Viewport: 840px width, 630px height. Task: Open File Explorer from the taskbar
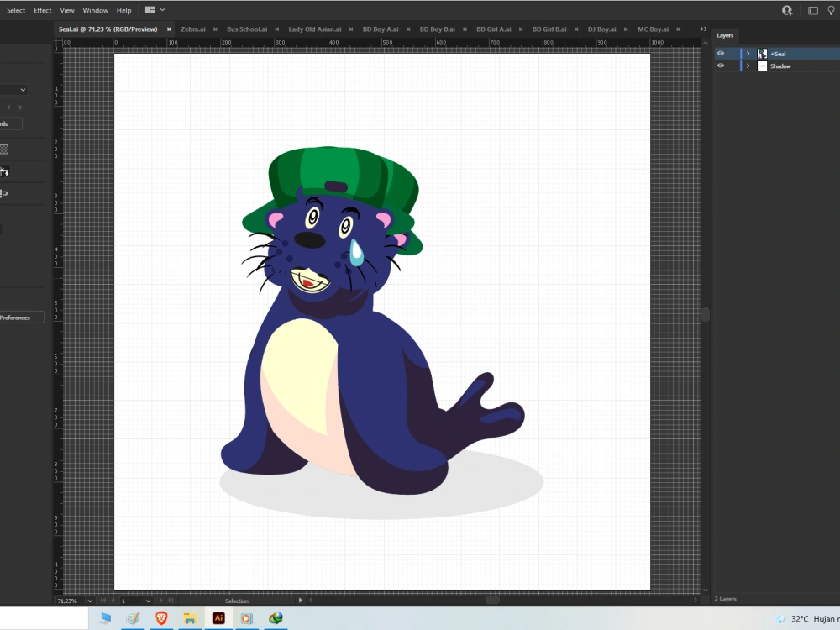(189, 618)
